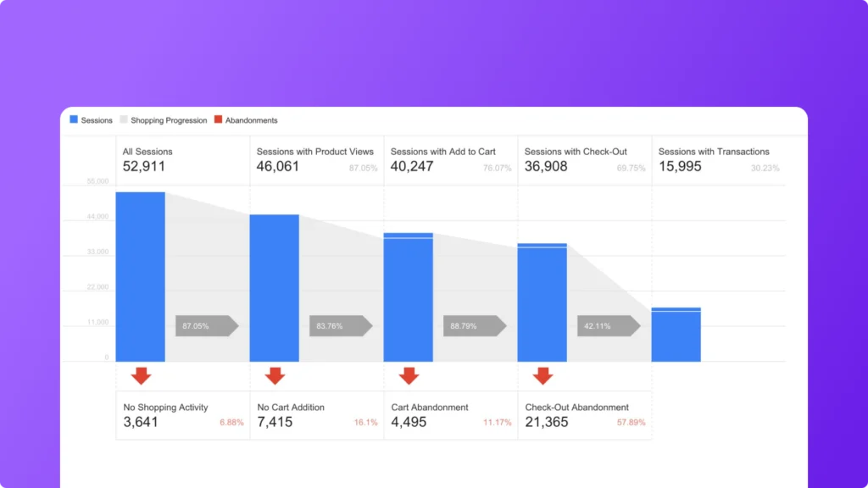The width and height of the screenshot is (868, 488).
Task: Click the 30.23% percentage
Action: [765, 169]
